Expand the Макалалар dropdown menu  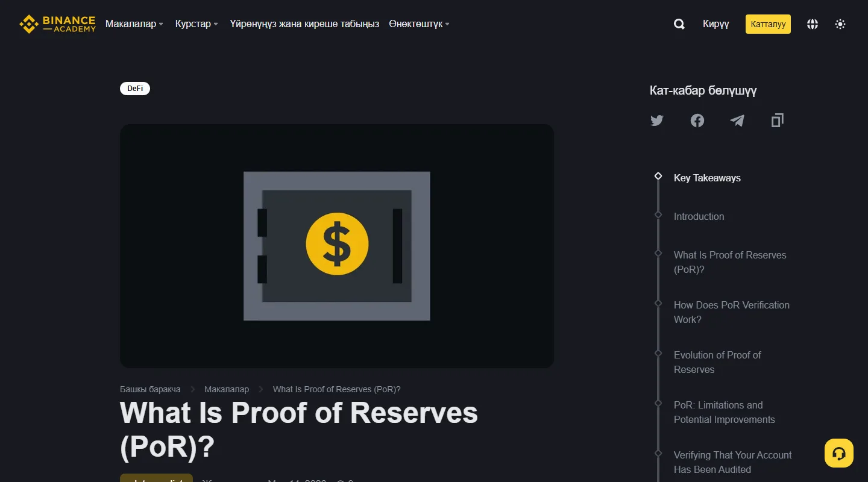tap(134, 24)
